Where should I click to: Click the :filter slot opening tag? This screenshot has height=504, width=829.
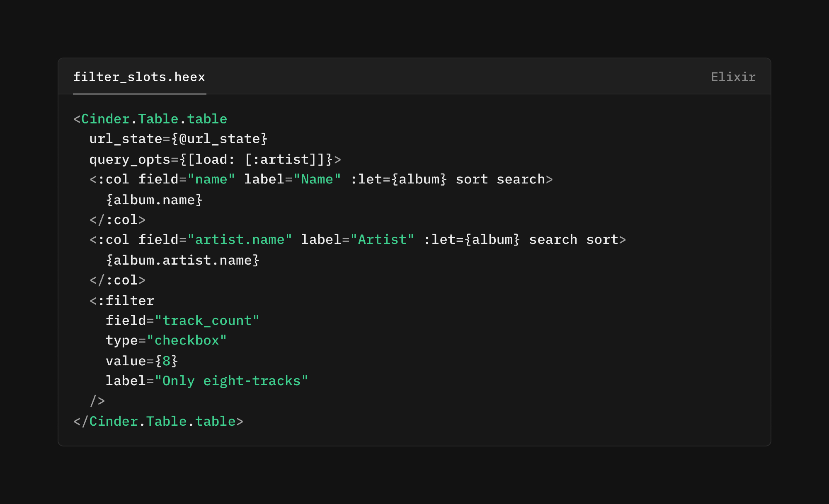click(122, 301)
